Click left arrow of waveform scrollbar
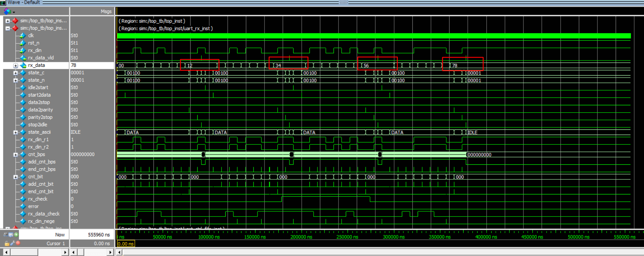This screenshot has height=256, width=644. pyautogui.click(x=119, y=252)
